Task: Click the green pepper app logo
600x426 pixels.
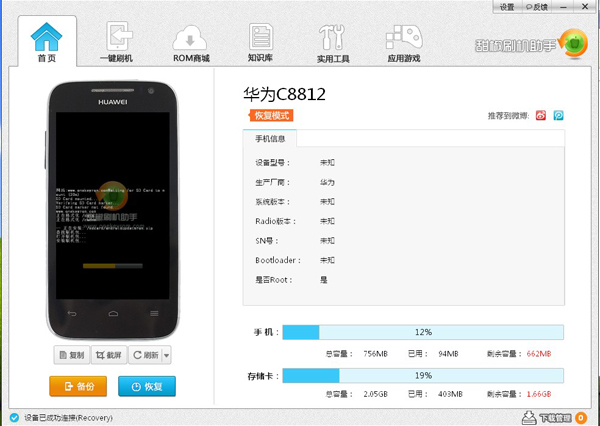Action: pos(574,44)
